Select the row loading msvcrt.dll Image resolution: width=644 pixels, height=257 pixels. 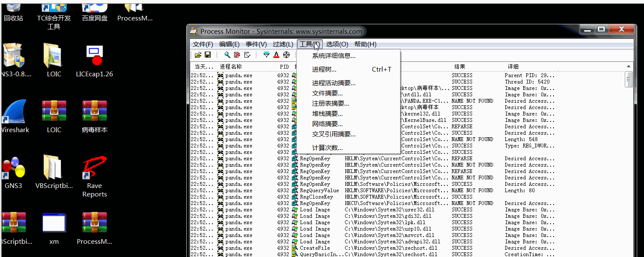373,235
